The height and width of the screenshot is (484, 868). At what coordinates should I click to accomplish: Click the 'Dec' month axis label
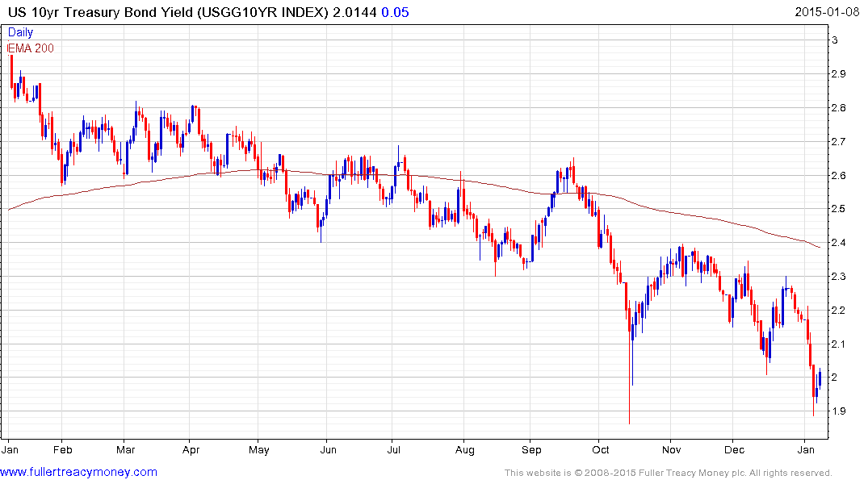tap(735, 449)
